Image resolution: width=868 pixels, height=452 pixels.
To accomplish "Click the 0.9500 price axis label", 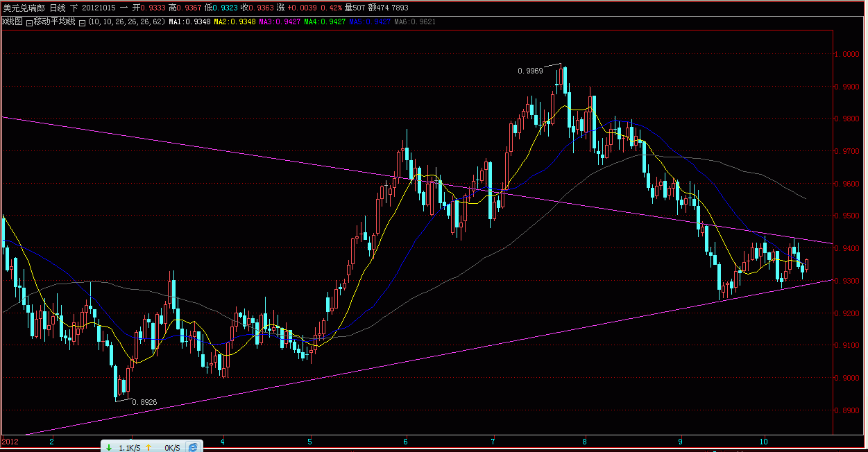I will pyautogui.click(x=847, y=216).
